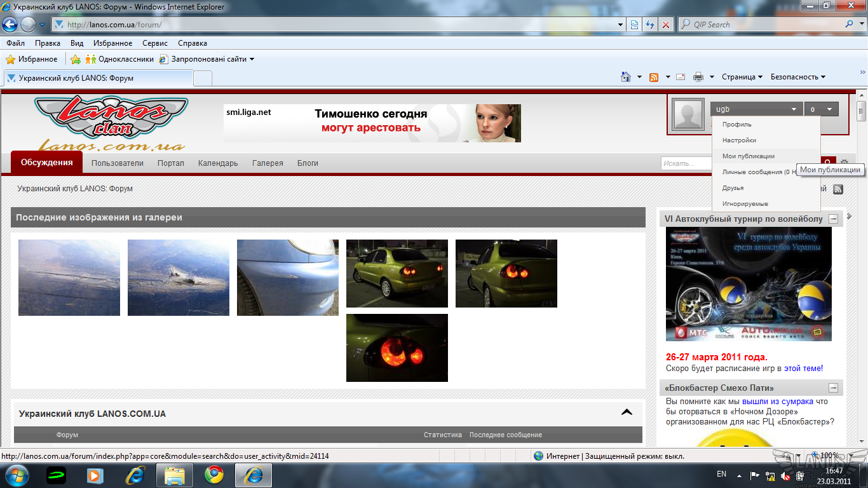Switch to the Пользователи navigation tab
Viewport: 868px width, 488px height.
[118, 163]
